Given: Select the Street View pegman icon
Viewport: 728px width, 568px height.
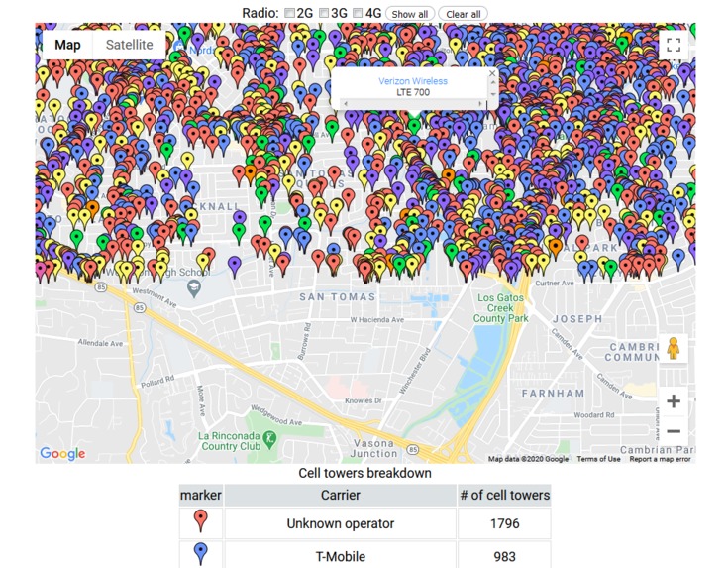Looking at the screenshot, I should point(674,349).
